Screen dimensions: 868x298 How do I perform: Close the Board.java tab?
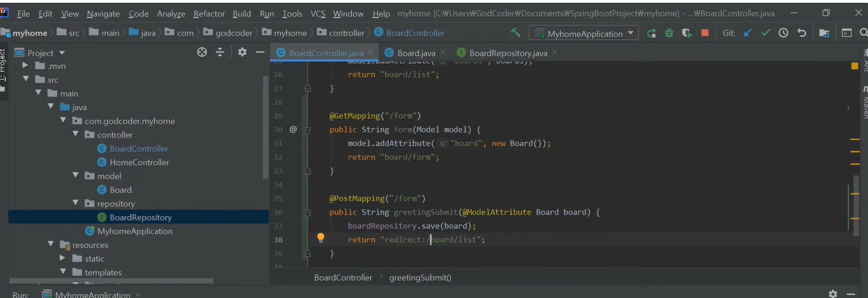click(x=443, y=52)
